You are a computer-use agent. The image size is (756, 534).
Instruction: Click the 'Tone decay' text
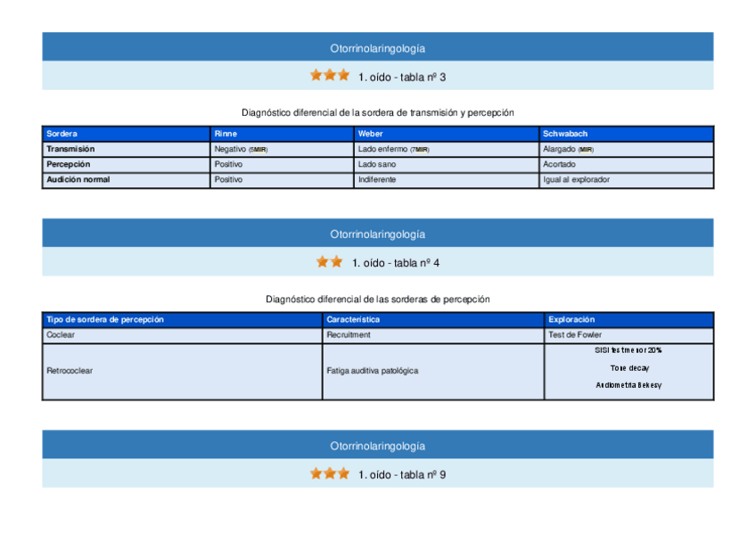pos(629,367)
